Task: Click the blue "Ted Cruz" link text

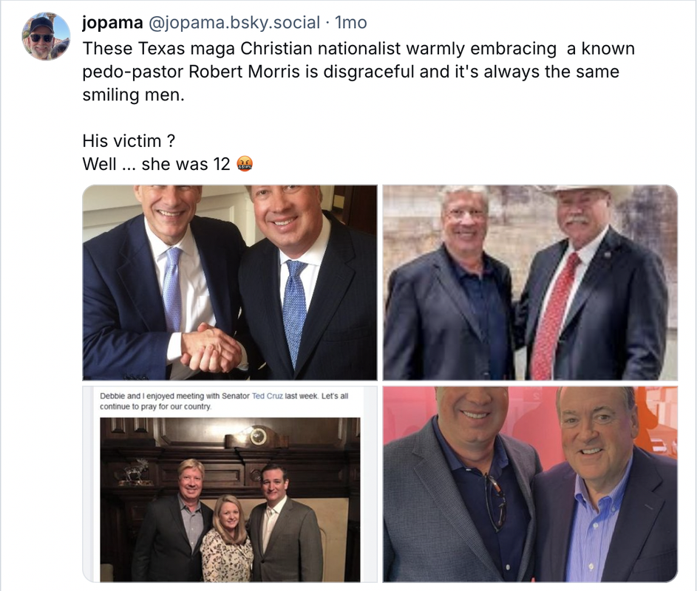Action: point(268,396)
